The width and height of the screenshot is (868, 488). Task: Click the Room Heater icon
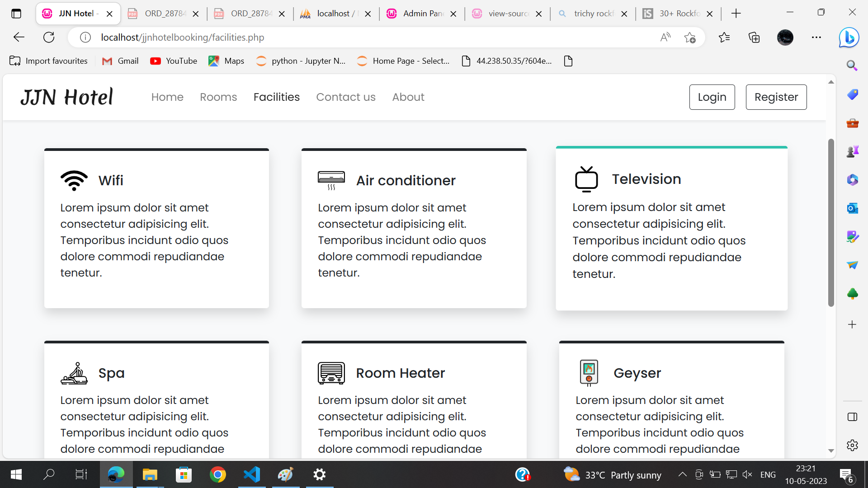click(331, 373)
